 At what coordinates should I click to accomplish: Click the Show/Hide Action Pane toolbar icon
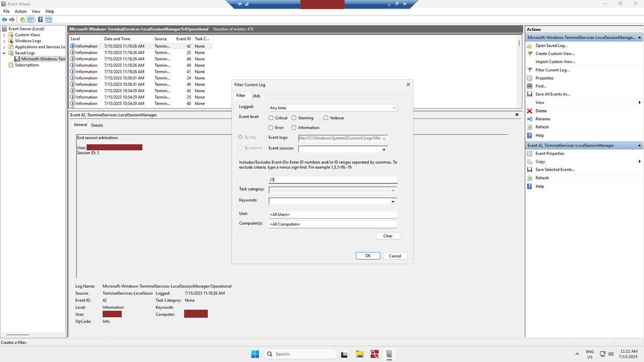tap(49, 20)
